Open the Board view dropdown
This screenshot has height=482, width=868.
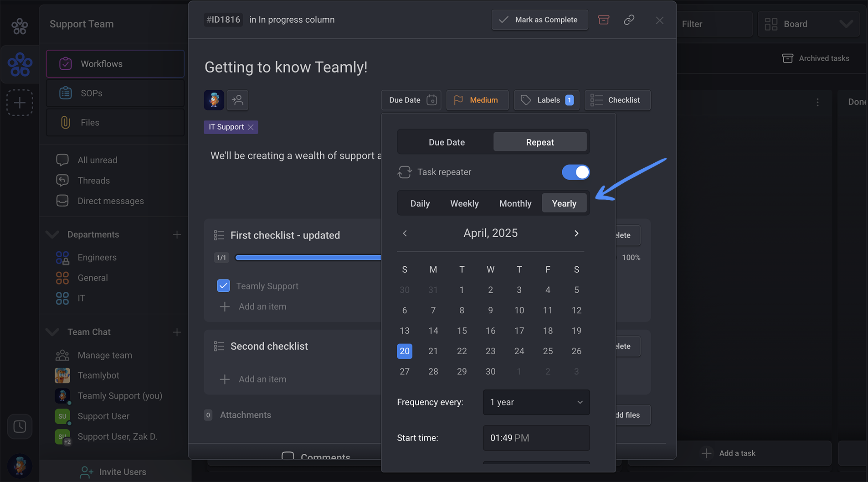point(808,24)
